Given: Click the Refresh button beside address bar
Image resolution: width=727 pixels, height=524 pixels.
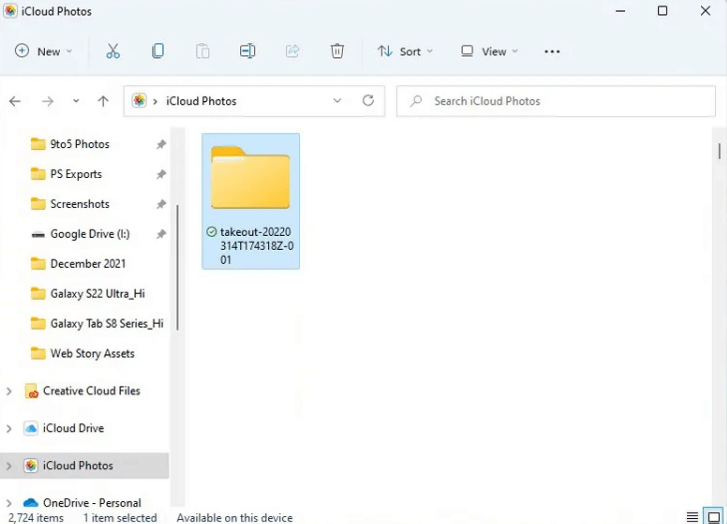Looking at the screenshot, I should pos(368,101).
